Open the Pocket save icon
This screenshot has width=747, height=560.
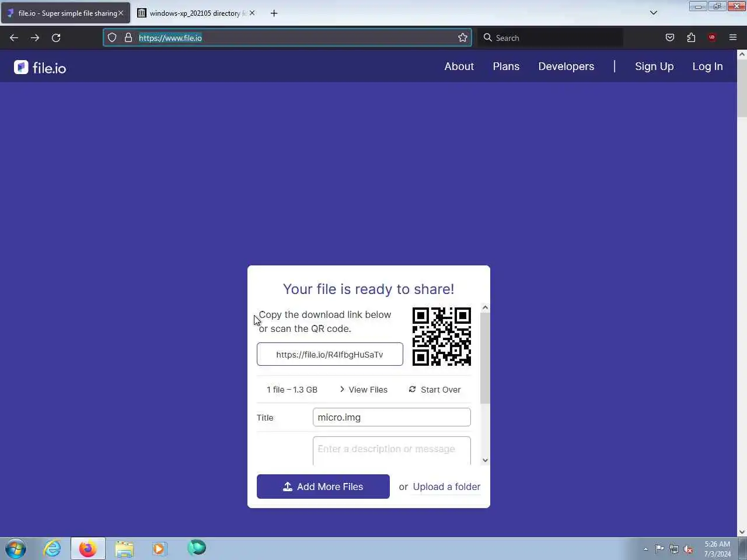pyautogui.click(x=670, y=38)
